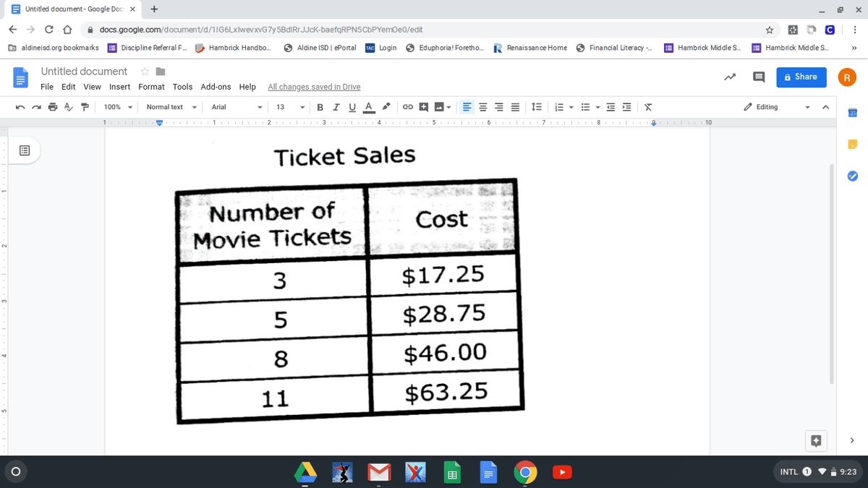
Task: Open comment history speech bubble
Action: tap(759, 77)
